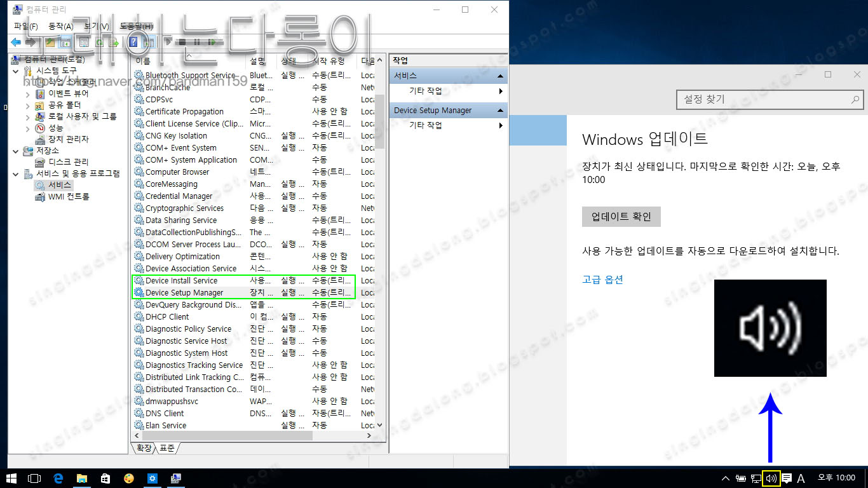Switch to the 표준 tab at the bottom
The height and width of the screenshot is (488, 868).
tap(168, 448)
